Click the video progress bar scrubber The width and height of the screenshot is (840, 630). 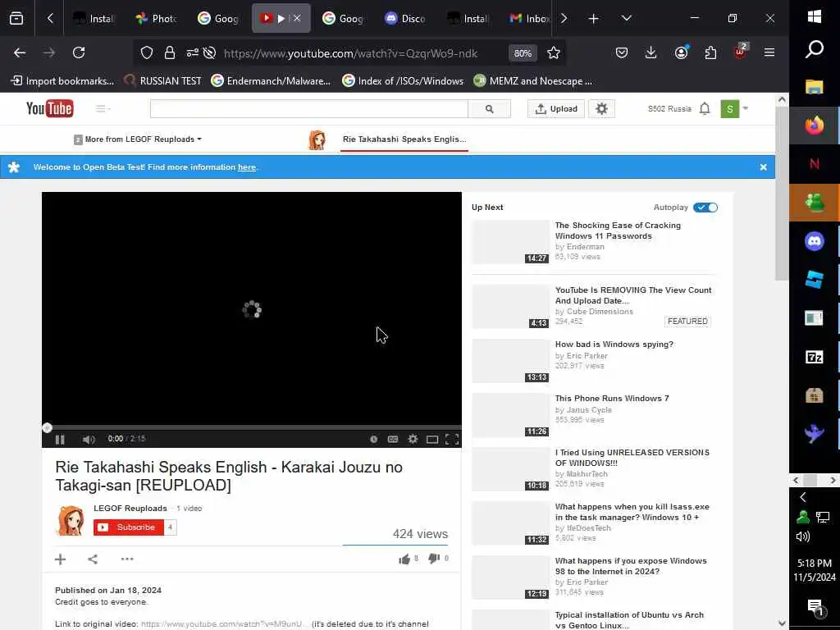click(x=47, y=427)
